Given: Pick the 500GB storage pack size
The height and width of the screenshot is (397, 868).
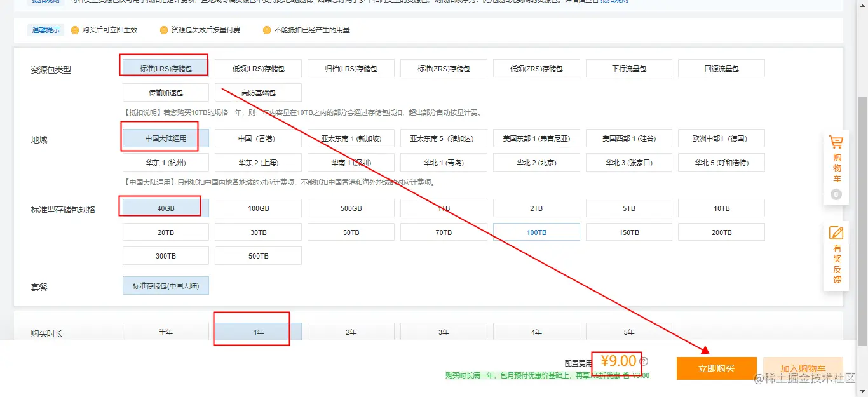Looking at the screenshot, I should click(x=351, y=208).
